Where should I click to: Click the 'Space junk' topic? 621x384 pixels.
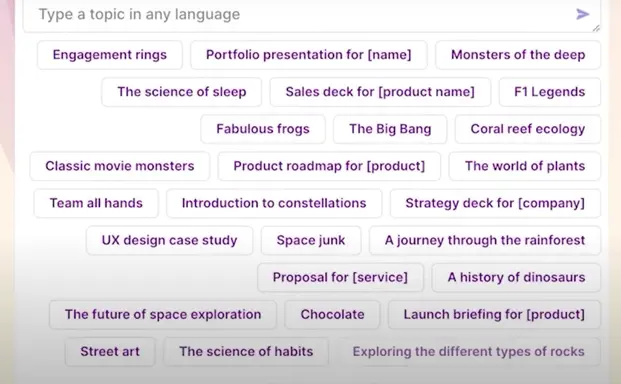(311, 240)
